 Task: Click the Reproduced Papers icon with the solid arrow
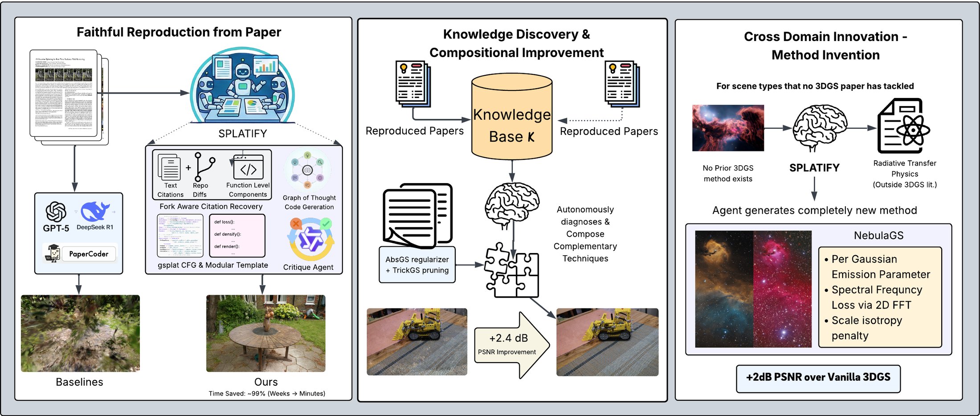point(413,84)
